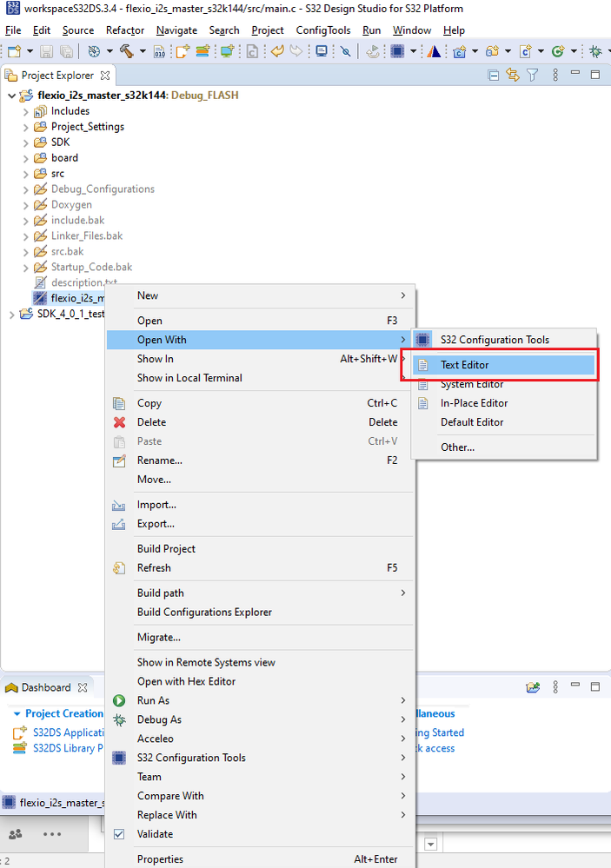Click the red Delete icon in context menu
This screenshot has height=868, width=611.
(x=120, y=422)
